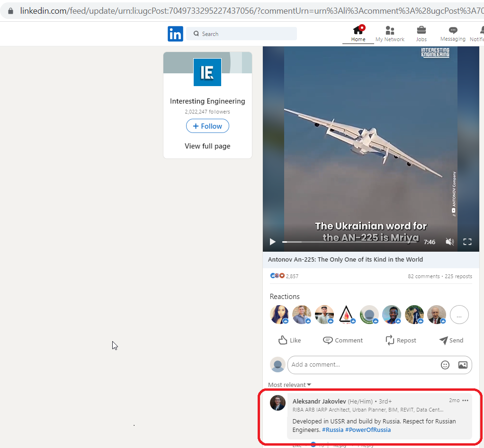Click the Reactions heading

pyautogui.click(x=285, y=297)
